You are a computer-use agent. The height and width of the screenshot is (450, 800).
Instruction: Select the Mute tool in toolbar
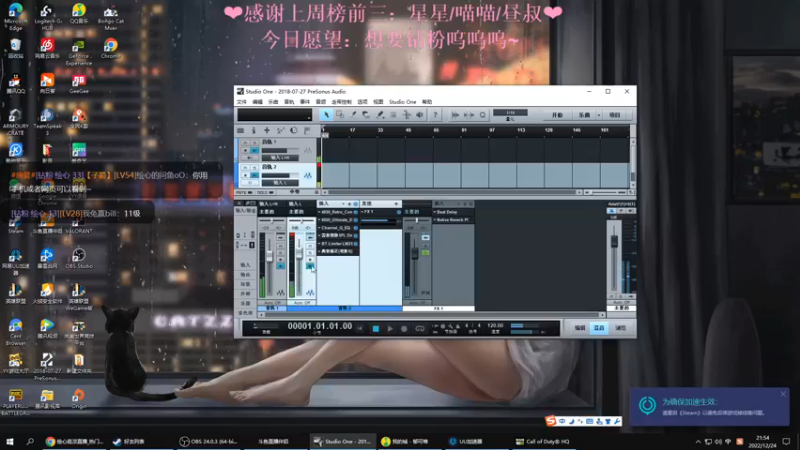coord(393,115)
